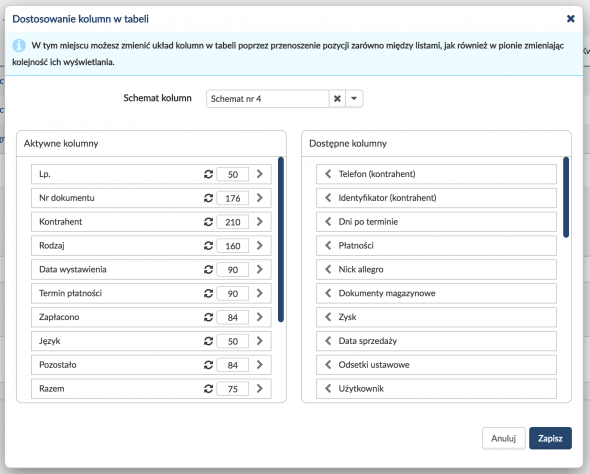Click the Dostępne kolumny panel heading
The width and height of the screenshot is (590, 474).
[x=348, y=143]
